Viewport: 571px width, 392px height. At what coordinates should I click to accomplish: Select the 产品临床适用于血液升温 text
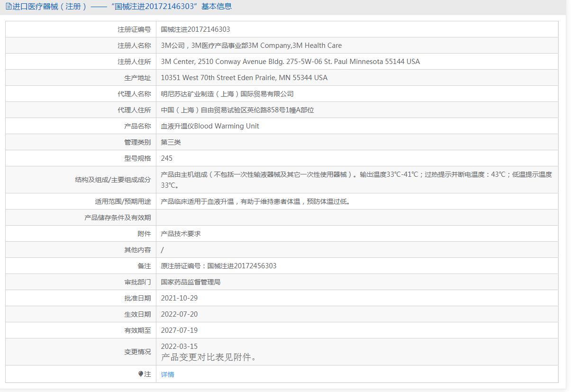257,201
